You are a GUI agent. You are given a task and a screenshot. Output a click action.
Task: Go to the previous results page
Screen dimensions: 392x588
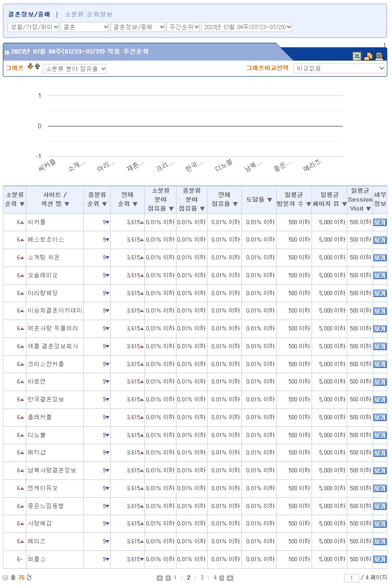tap(168, 578)
